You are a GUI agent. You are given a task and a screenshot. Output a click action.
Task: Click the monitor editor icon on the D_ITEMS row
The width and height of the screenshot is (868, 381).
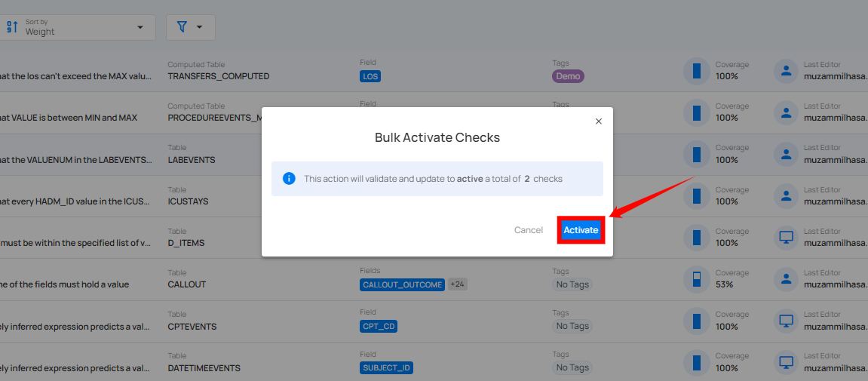tap(786, 238)
